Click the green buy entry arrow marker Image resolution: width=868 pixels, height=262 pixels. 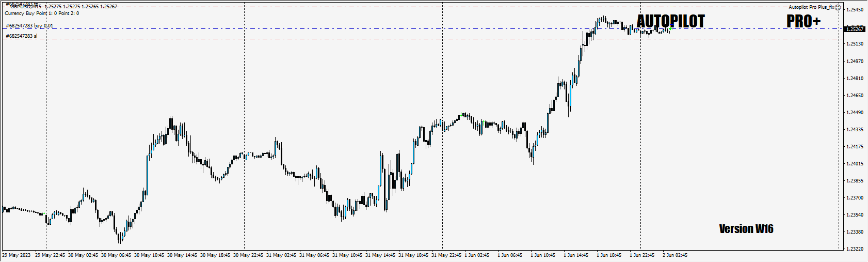[670, 29]
